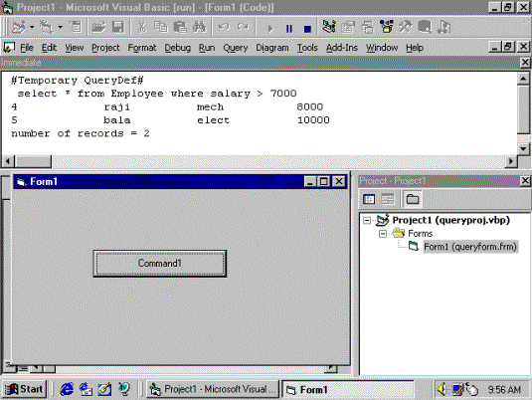Viewport: 532px width, 400px height.
Task: Click Immediate window scroll right arrow
Action: tap(511, 161)
